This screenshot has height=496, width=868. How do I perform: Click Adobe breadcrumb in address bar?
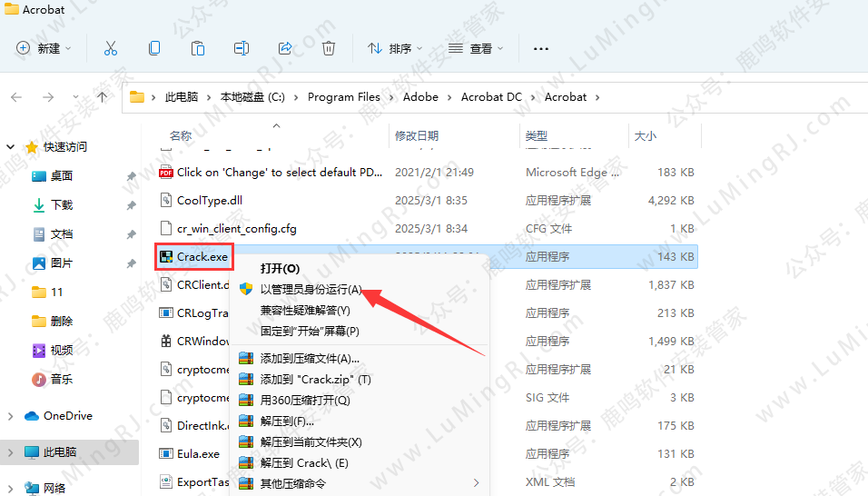coord(420,97)
